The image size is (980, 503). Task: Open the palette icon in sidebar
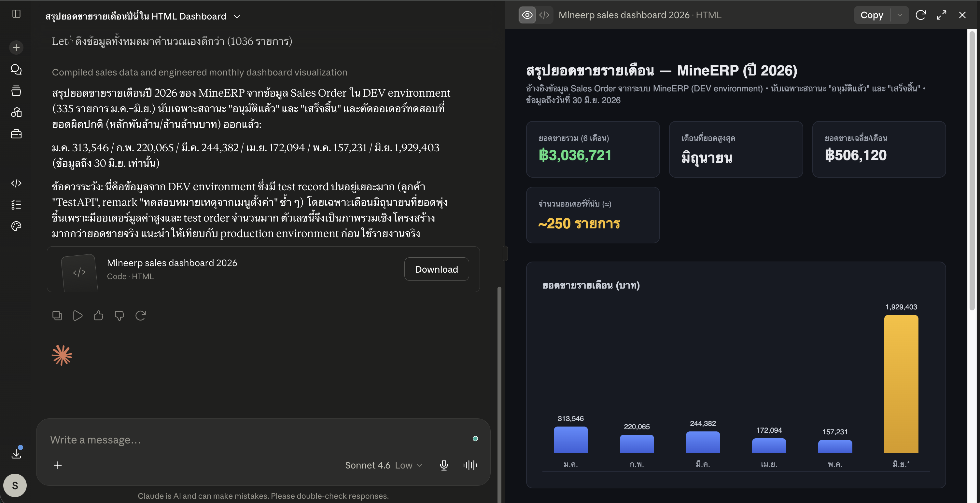point(16,226)
